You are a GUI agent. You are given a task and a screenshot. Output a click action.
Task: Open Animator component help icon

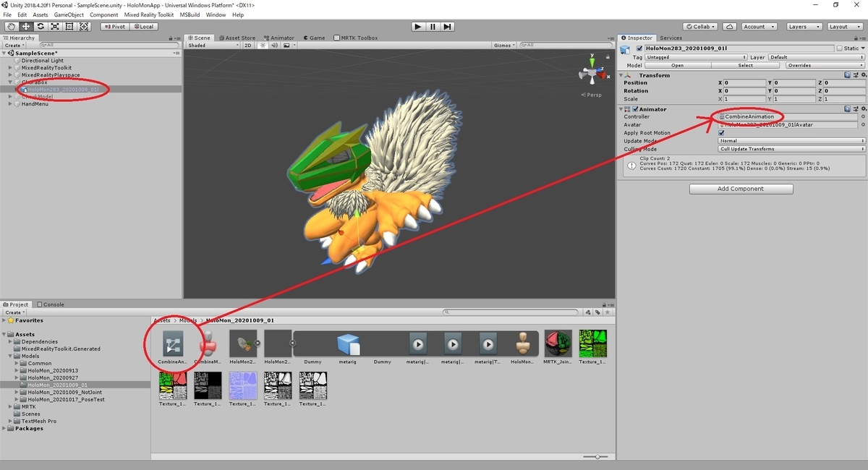(x=847, y=109)
